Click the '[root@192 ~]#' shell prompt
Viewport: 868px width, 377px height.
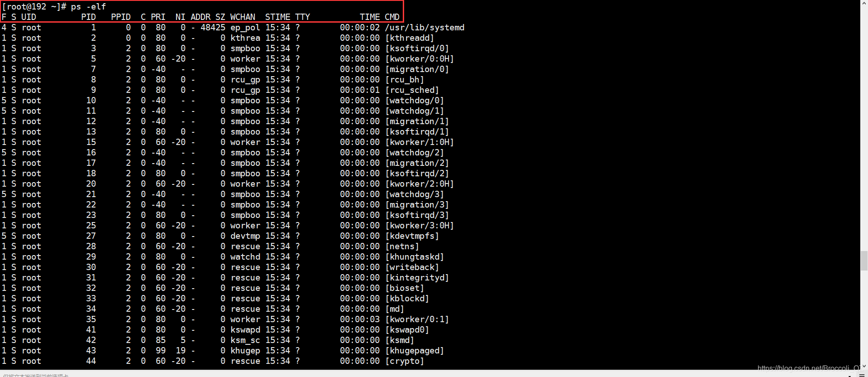34,7
